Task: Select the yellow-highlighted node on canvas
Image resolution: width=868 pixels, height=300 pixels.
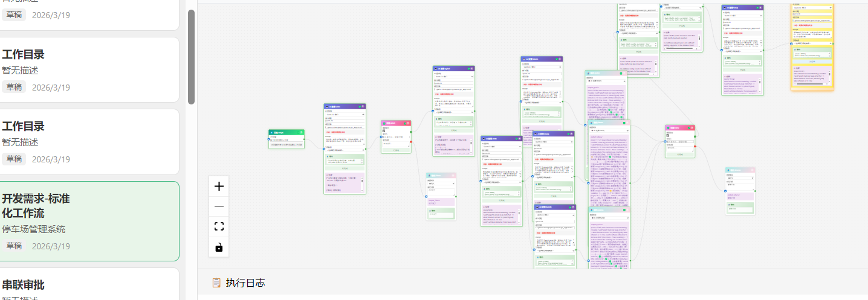Action: 812,46
